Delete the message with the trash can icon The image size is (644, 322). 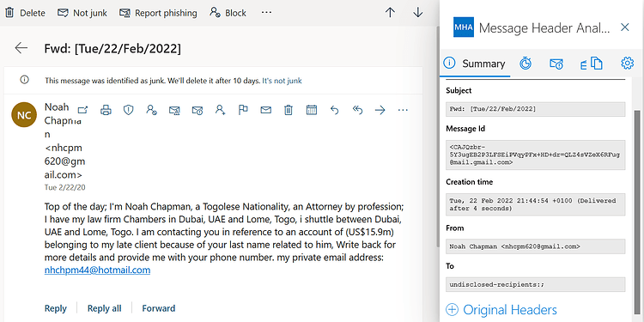[289, 110]
